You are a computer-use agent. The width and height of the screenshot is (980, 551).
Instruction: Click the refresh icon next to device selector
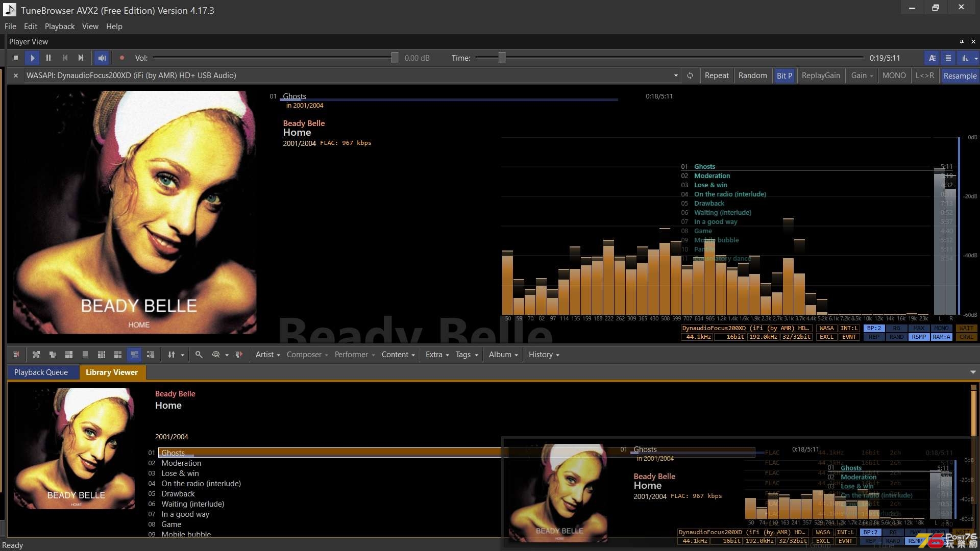coord(690,76)
